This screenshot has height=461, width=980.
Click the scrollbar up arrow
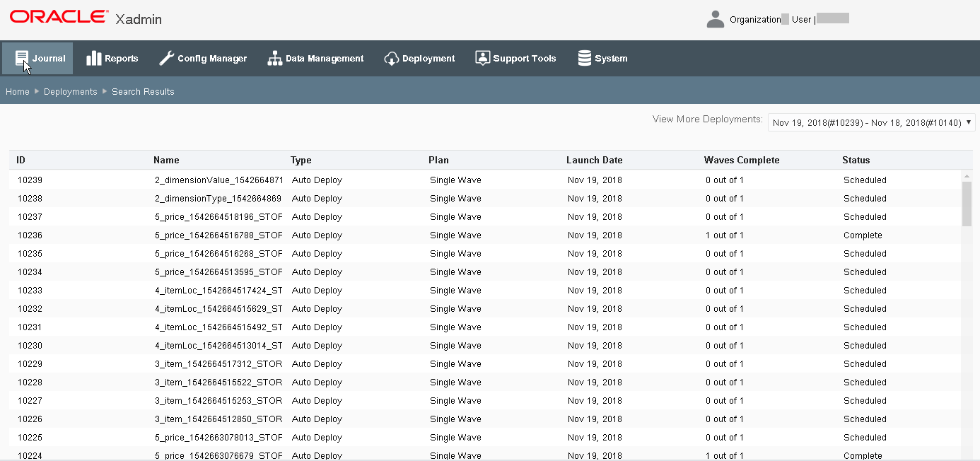(967, 175)
